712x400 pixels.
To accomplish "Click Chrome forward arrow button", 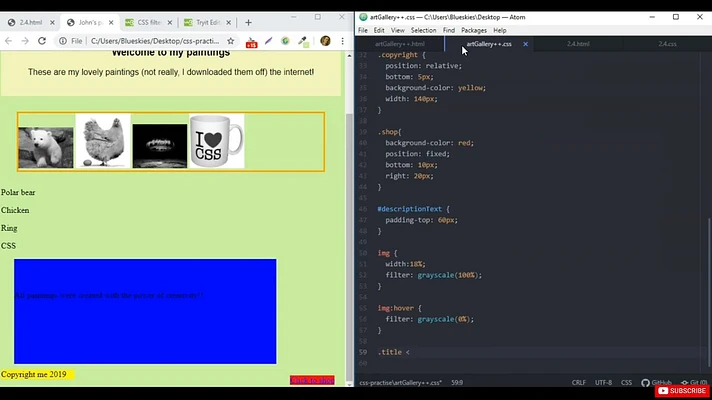I will click(x=25, y=41).
